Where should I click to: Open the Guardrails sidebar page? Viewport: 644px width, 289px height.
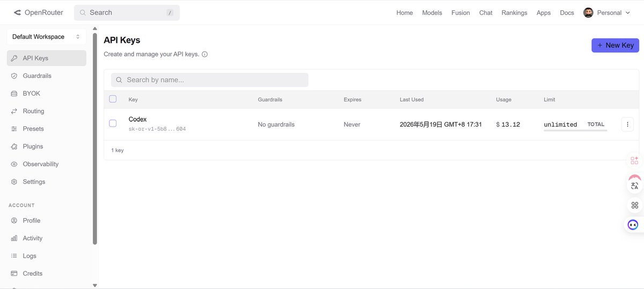pyautogui.click(x=46, y=76)
